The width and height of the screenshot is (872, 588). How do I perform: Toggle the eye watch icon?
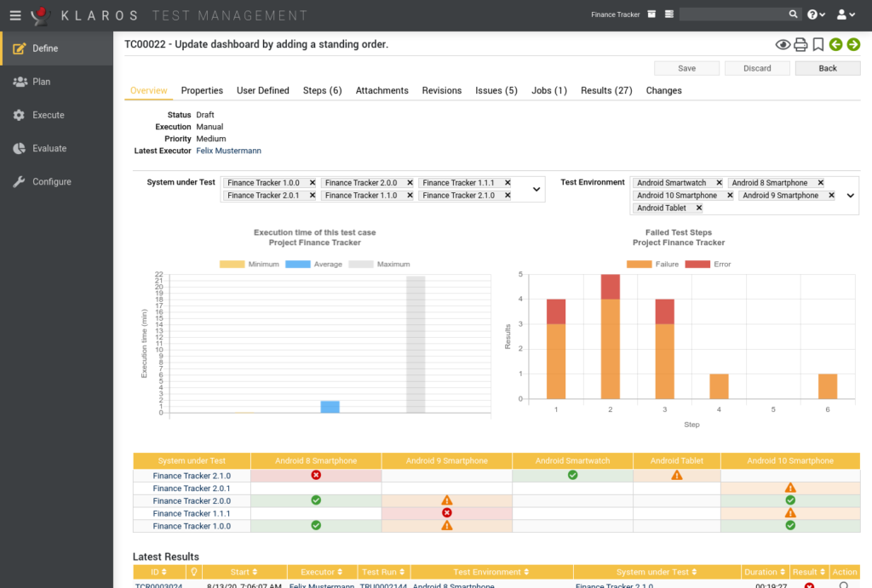pos(783,44)
